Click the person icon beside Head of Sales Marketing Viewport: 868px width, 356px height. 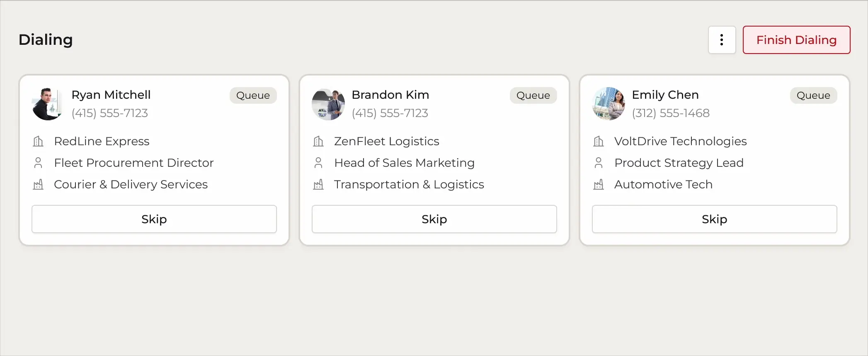click(318, 163)
